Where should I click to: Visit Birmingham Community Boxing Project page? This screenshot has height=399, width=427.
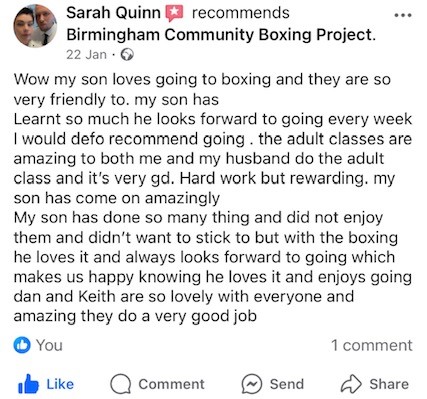(x=221, y=35)
